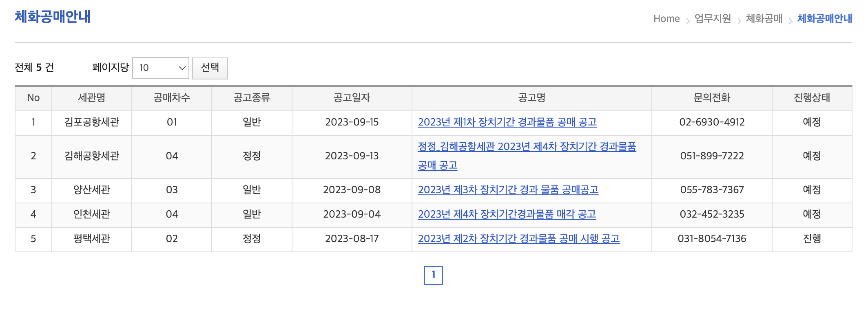Open the 정정_김해공항세관 제4차 공매 공고 link
Viewport: 868px width, 313px height.
point(528,156)
